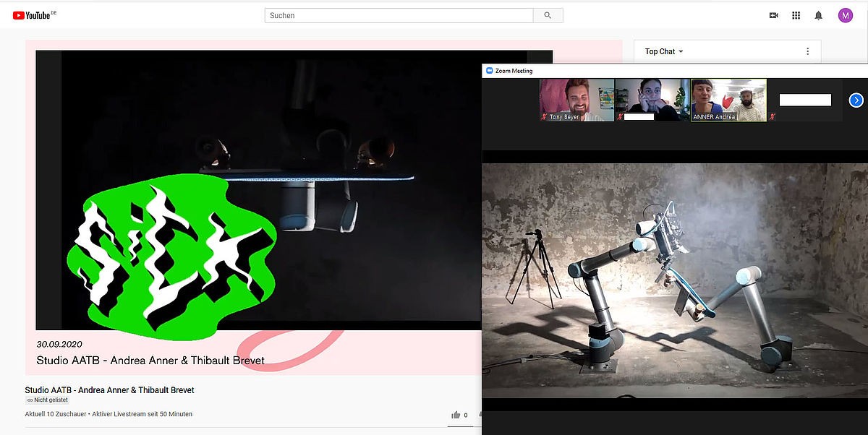
Task: Expand the Top Chat dropdown
Action: click(x=664, y=51)
